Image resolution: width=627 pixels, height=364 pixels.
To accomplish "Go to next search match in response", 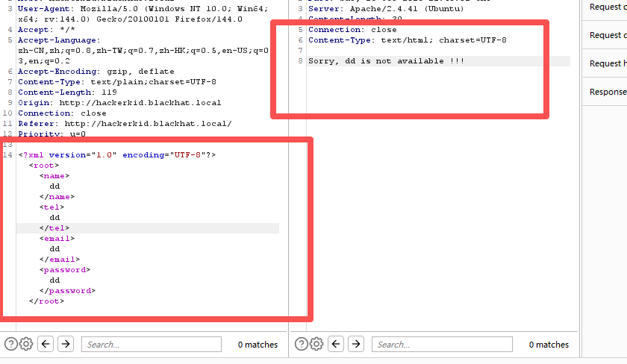I will [356, 344].
